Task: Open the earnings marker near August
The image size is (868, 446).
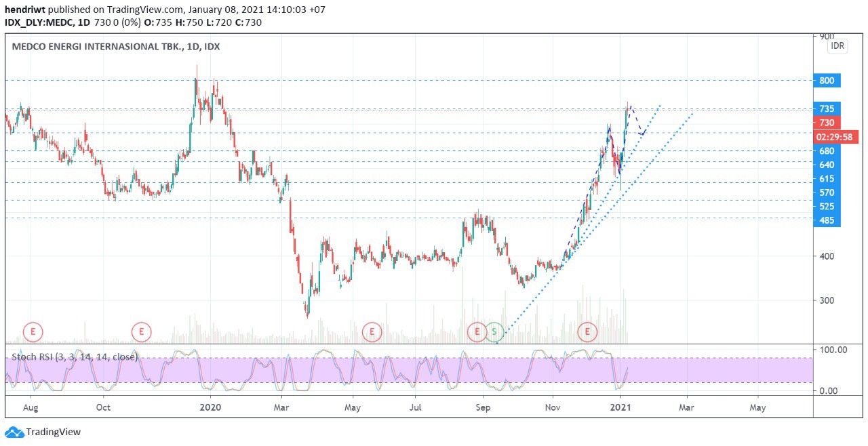Action: click(x=33, y=332)
